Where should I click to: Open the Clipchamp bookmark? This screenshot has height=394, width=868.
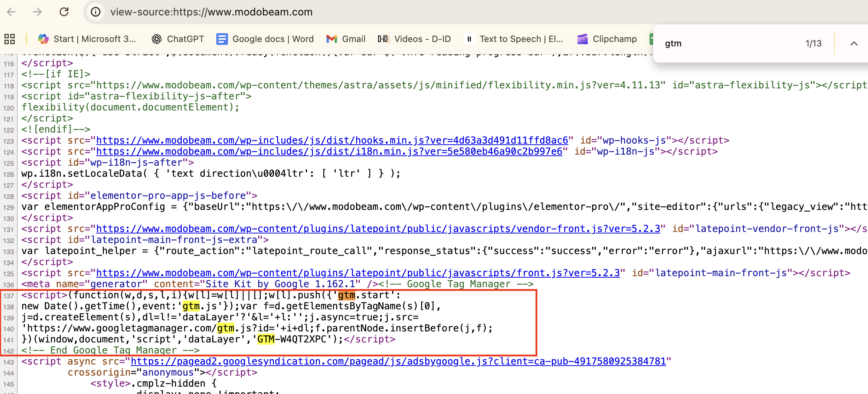(606, 39)
